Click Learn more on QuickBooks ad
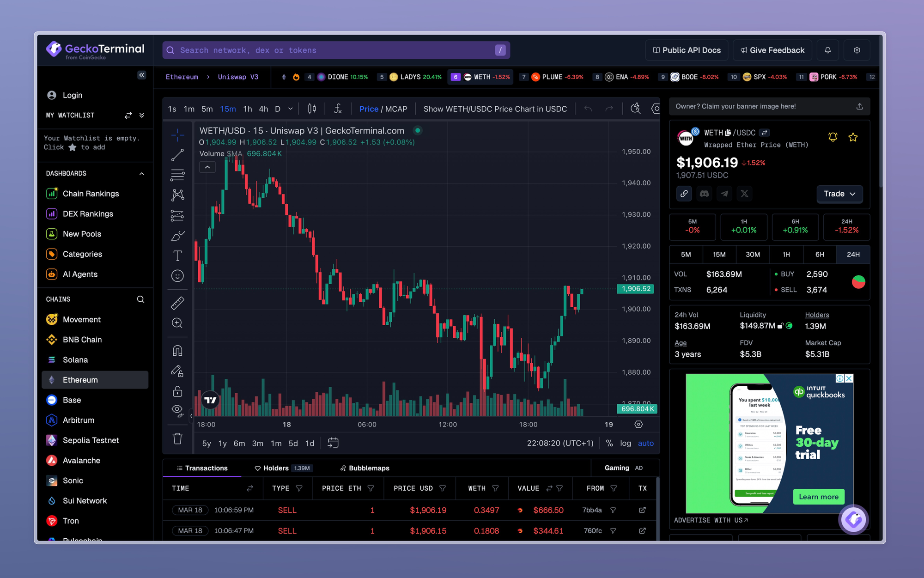The height and width of the screenshot is (578, 924). [x=819, y=497]
